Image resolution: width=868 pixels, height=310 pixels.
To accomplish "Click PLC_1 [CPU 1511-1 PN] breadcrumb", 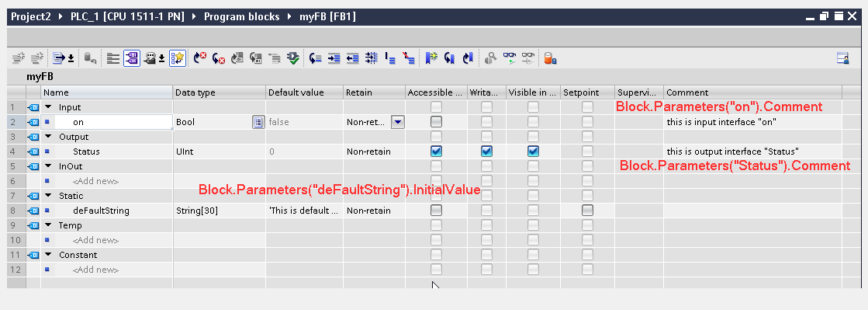I will pyautogui.click(x=127, y=16).
